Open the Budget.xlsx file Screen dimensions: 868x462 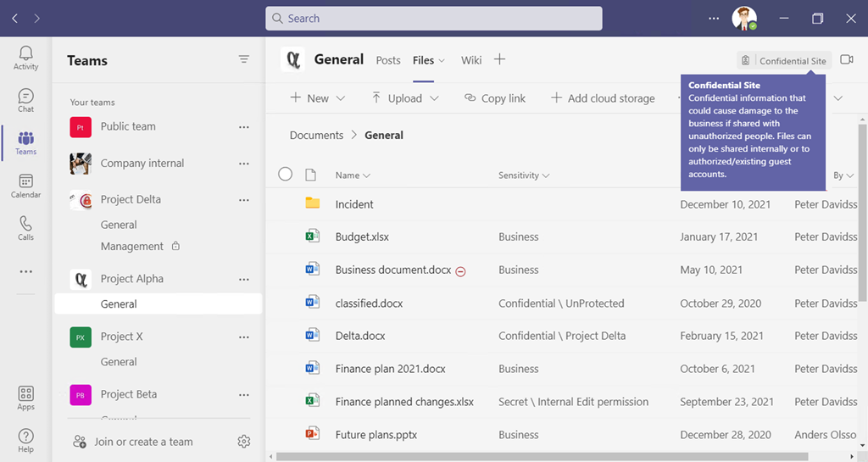point(362,237)
